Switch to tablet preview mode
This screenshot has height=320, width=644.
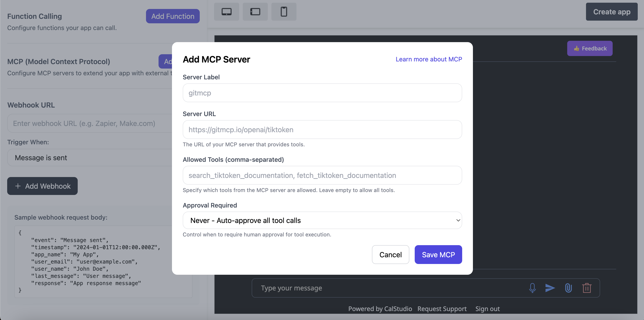click(255, 11)
